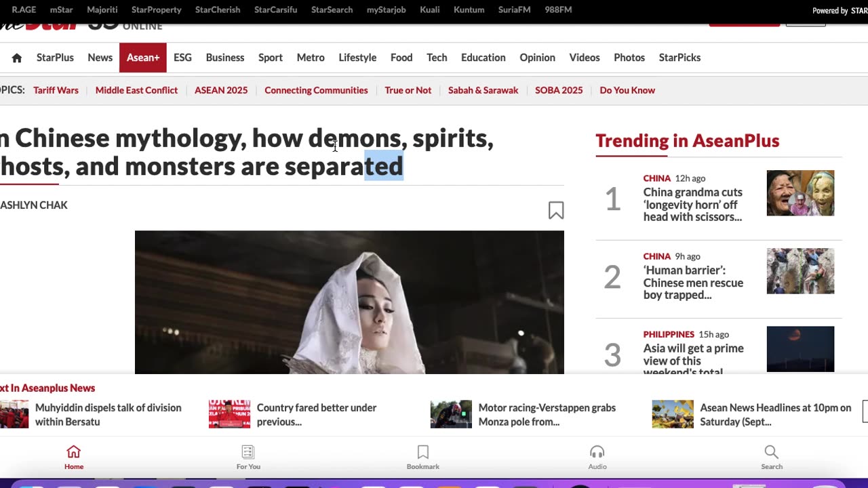Screen dimensions: 868x488
Task: Open Home in the bottom toolbar
Action: tap(74, 457)
